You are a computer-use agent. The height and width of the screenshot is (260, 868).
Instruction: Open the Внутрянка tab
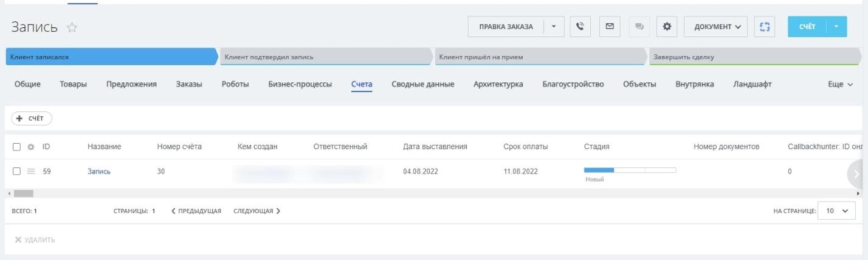tap(695, 85)
